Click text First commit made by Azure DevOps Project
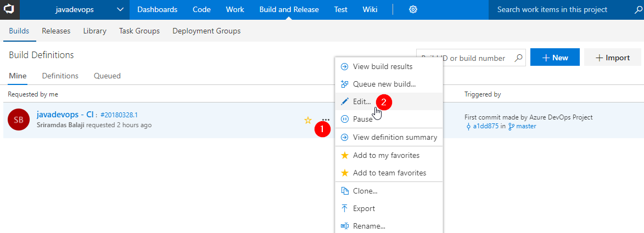The width and height of the screenshot is (644, 233). [529, 117]
